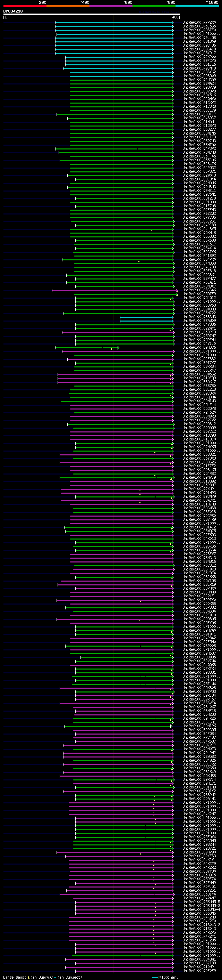Click cyan alignment bar for UniRef100_A7P2X0
The width and height of the screenshot is (222, 980).
pos(114,23)
